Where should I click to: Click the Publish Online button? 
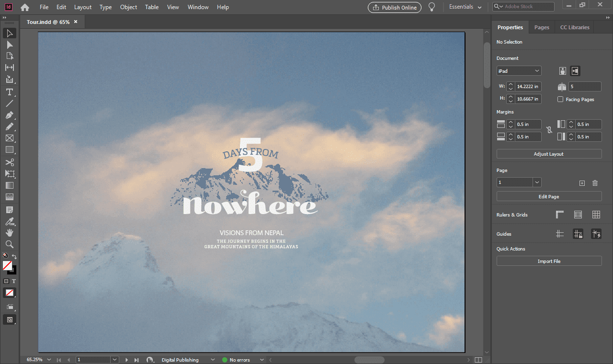point(395,7)
